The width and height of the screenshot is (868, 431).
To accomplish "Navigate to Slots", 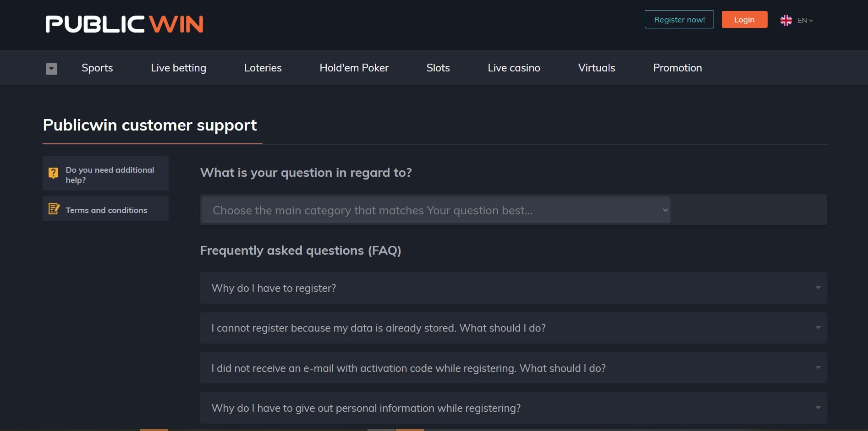I will pos(438,68).
